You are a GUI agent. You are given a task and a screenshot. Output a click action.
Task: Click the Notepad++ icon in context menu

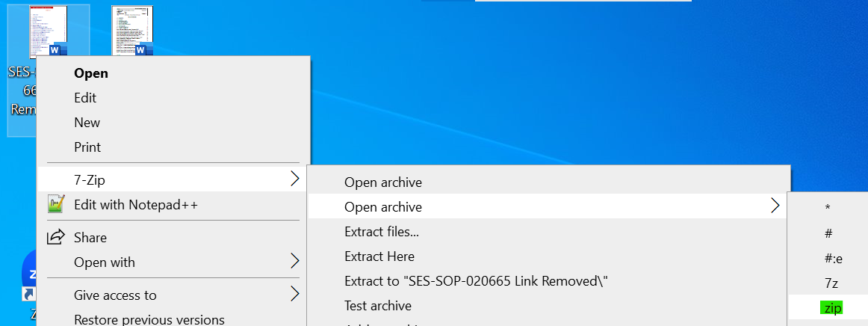[56, 204]
